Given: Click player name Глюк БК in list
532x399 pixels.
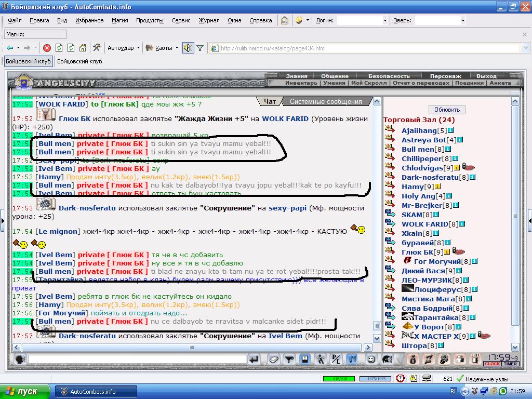Looking at the screenshot, I should tap(418, 252).
